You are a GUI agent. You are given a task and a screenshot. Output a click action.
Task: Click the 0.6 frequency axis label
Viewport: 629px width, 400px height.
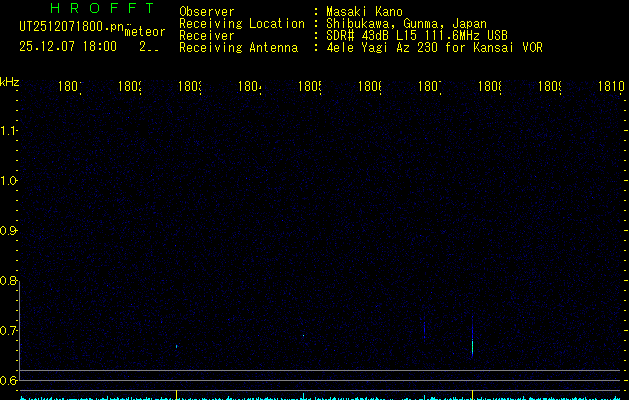click(x=9, y=381)
